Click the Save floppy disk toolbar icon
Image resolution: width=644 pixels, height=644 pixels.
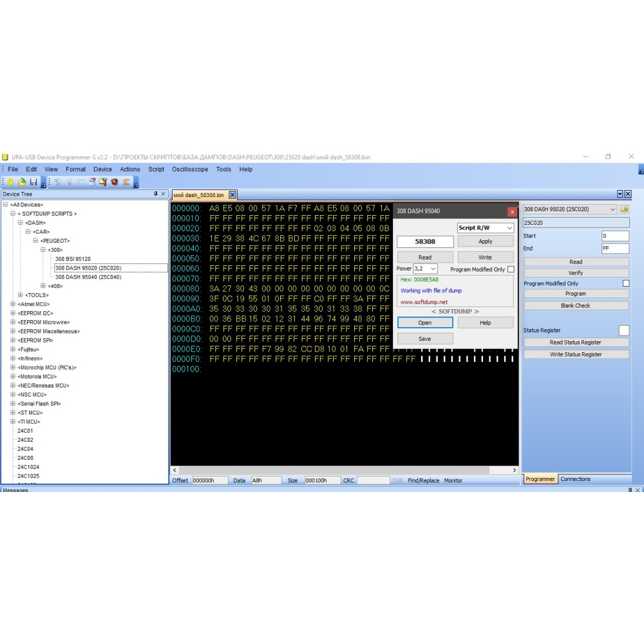pos(33,182)
